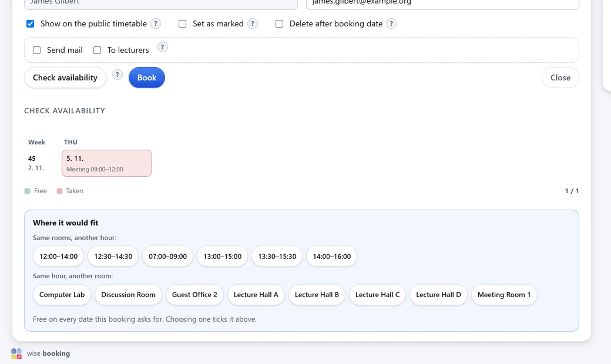Click the Where it would fit heading
This screenshot has width=611, height=364.
point(65,223)
